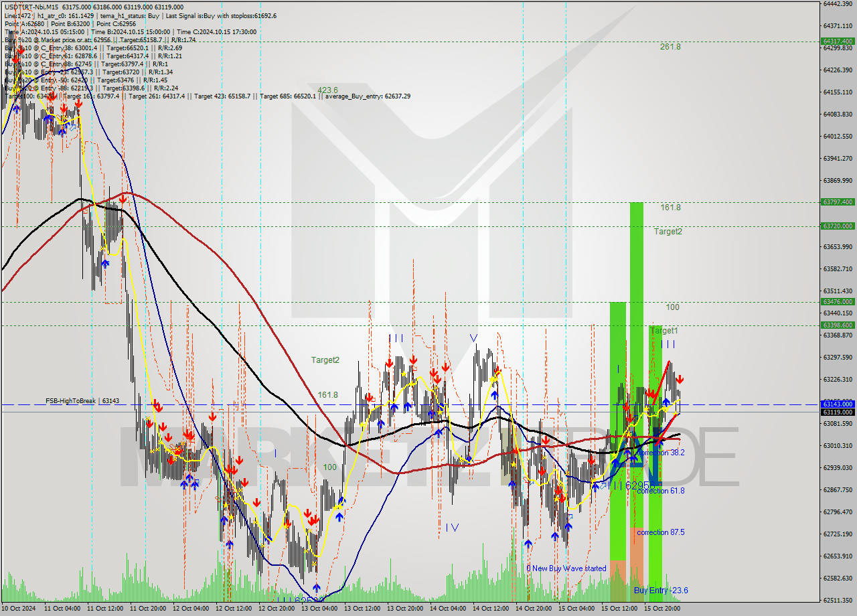Click the green 63476.000 price tag

[x=837, y=302]
